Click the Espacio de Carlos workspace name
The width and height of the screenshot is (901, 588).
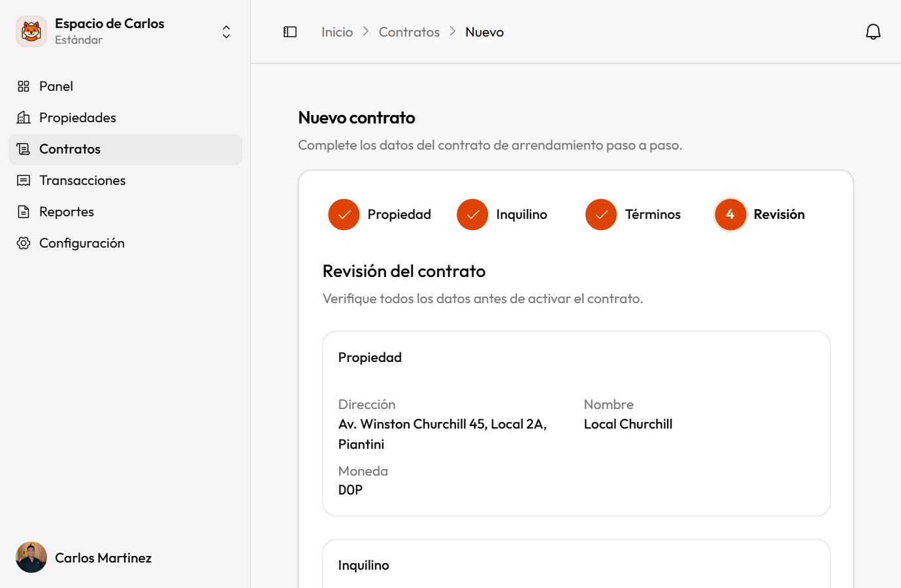click(x=110, y=24)
